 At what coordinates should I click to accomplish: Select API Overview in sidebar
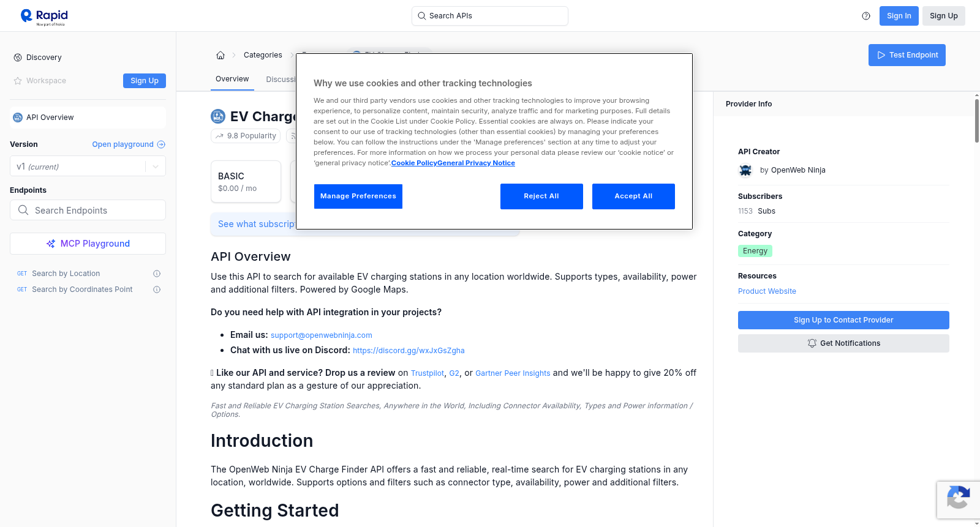[88, 118]
